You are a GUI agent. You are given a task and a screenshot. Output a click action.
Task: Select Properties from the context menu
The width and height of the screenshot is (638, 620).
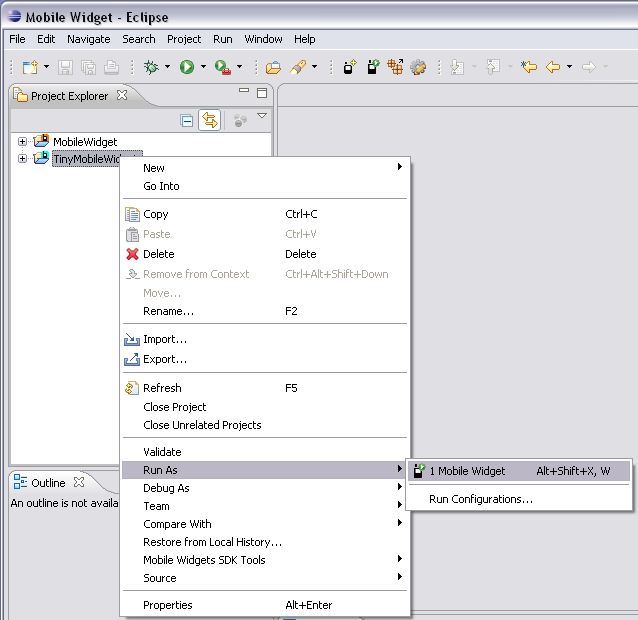tap(167, 605)
